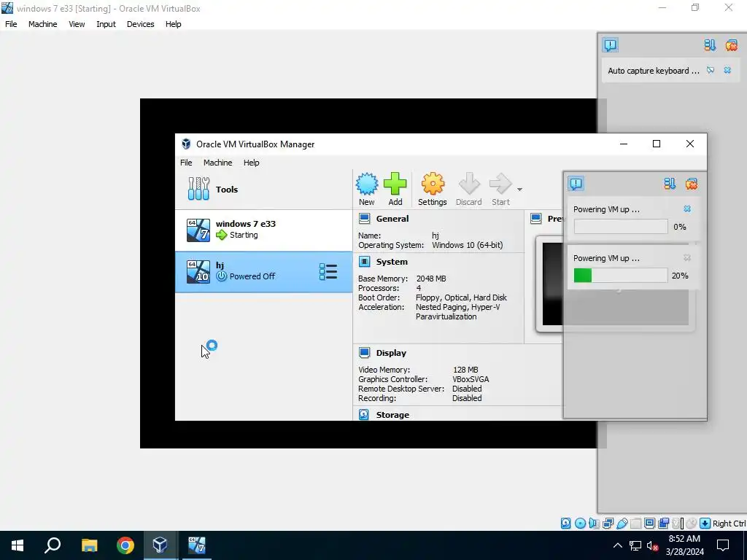Viewport: 747px width, 560px height.
Task: Click the network adapters status bar icon
Action: (608, 524)
